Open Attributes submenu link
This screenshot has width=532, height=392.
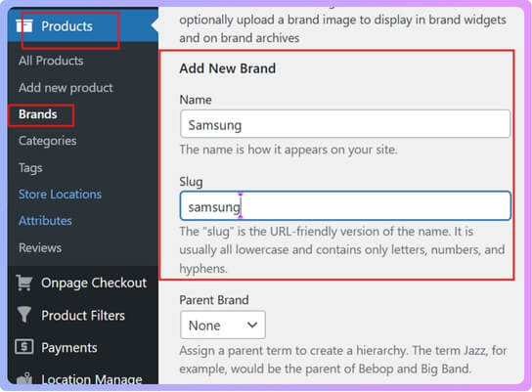click(45, 221)
